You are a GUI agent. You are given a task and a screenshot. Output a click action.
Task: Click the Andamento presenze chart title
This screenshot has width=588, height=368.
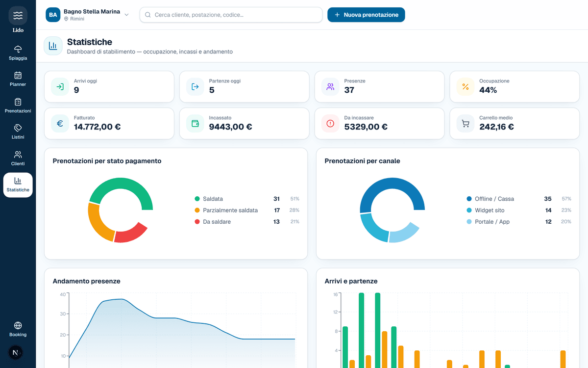[86, 281]
